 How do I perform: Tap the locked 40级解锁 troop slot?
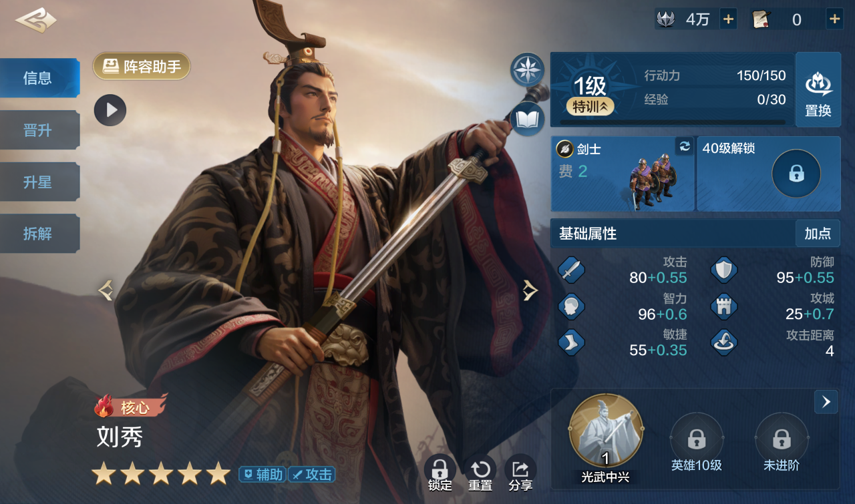[x=769, y=174]
